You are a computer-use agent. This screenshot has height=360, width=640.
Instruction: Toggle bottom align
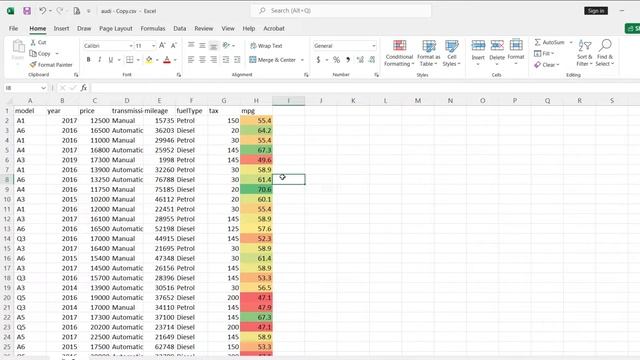pyautogui.click(x=213, y=46)
